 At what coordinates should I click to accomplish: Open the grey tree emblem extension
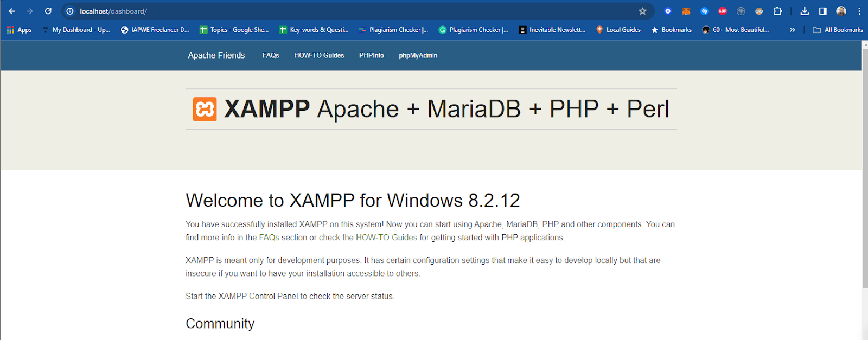741,11
